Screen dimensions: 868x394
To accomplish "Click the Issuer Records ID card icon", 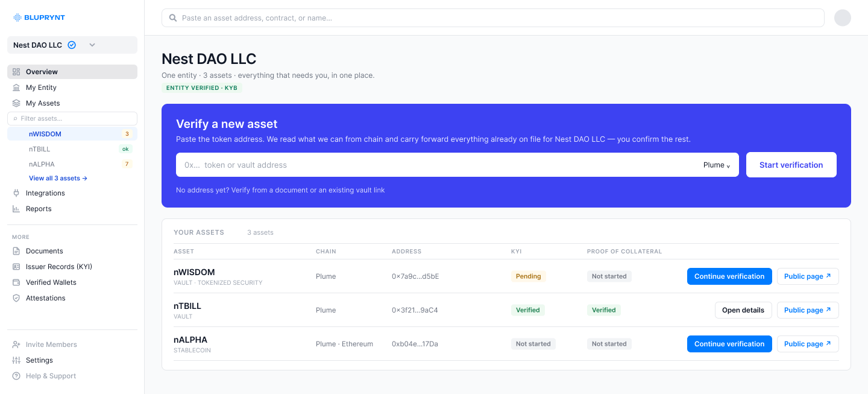I will click(16, 267).
